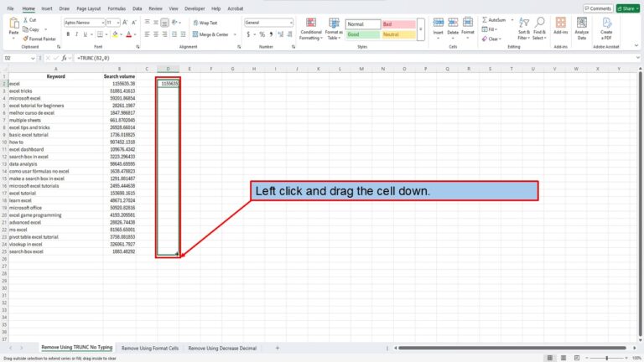Click the Format cells icon
Image resolution: width=644 pixels, height=362 pixels.
pyautogui.click(x=467, y=23)
